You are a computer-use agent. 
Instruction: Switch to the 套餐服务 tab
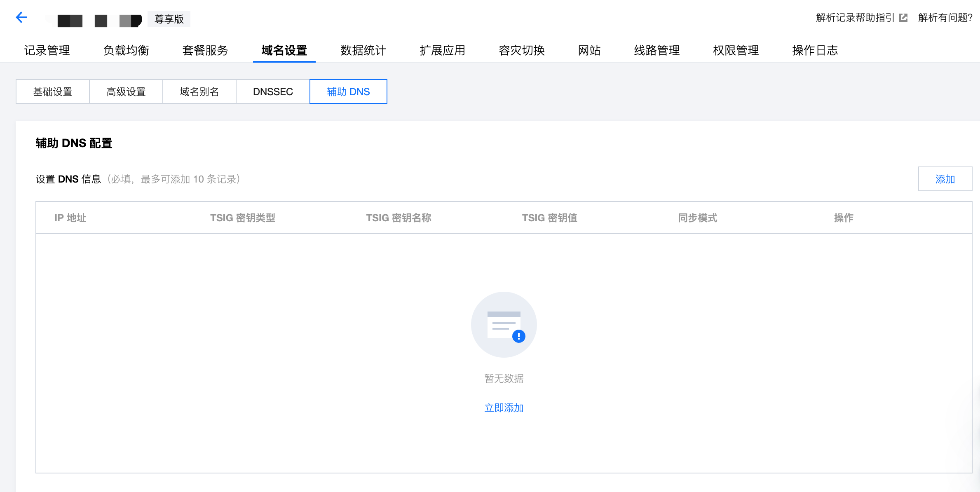tap(205, 50)
